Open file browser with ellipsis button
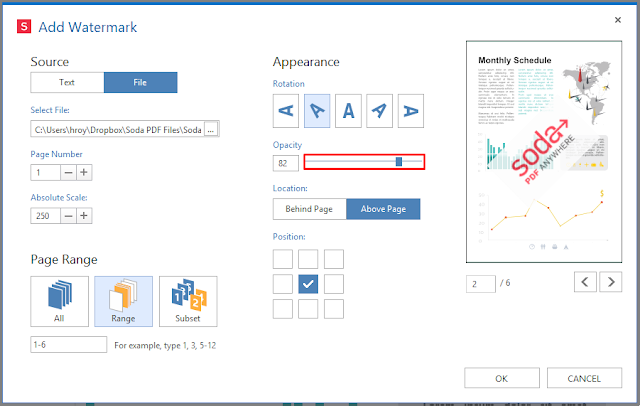 (211, 129)
